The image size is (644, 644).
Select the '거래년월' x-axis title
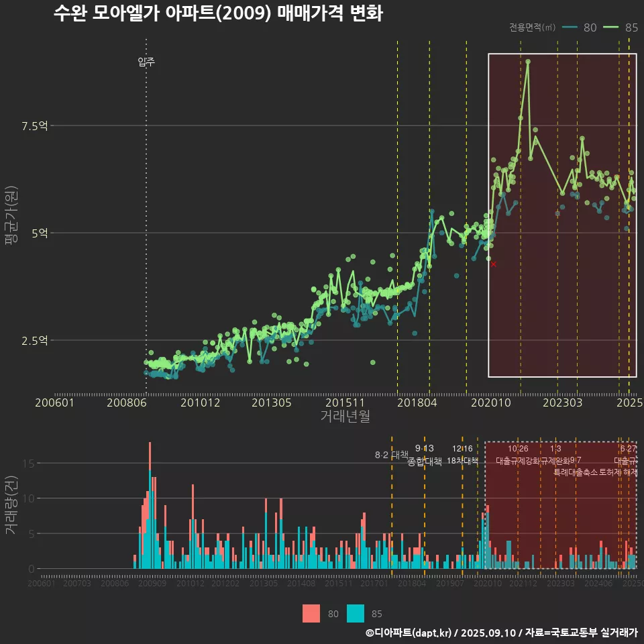(345, 416)
